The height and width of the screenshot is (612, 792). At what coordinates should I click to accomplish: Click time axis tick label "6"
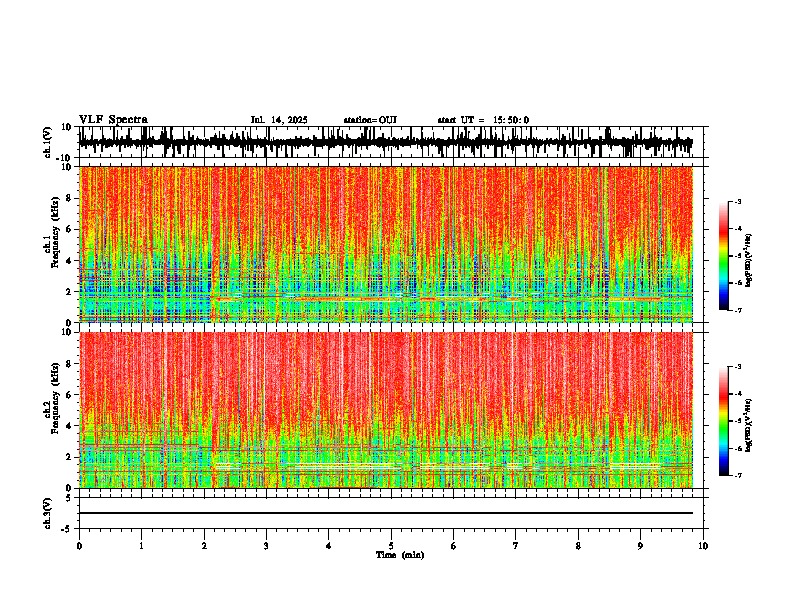click(x=453, y=546)
